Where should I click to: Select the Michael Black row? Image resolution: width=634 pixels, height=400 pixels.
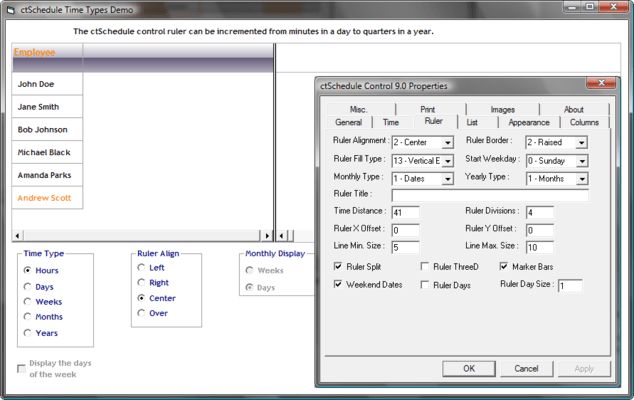point(47,152)
